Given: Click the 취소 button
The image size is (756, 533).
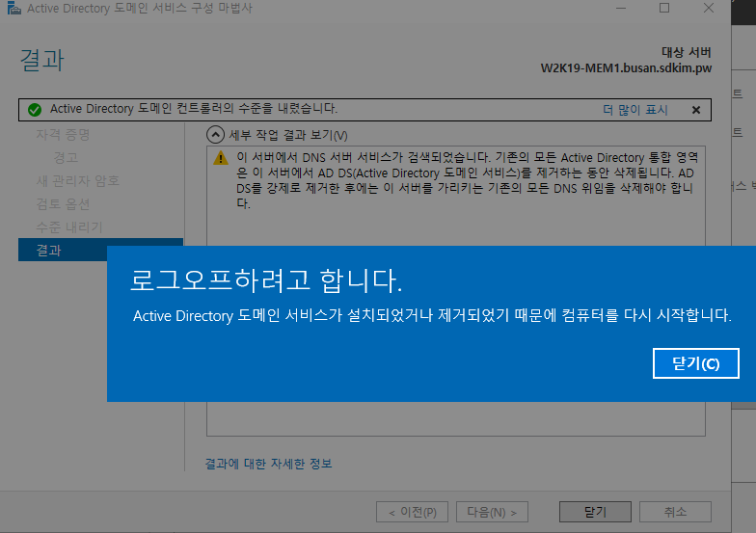Looking at the screenshot, I should point(675,512).
